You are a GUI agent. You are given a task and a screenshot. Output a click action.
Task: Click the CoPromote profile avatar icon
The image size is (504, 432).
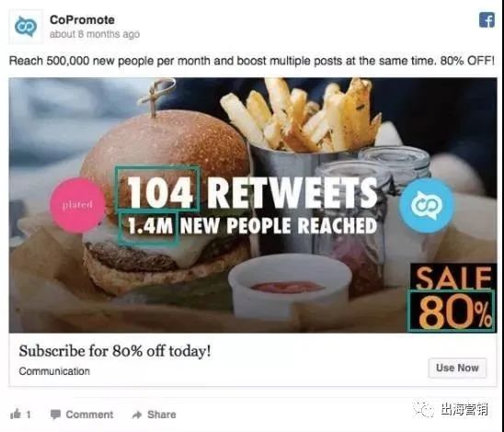[x=26, y=27]
